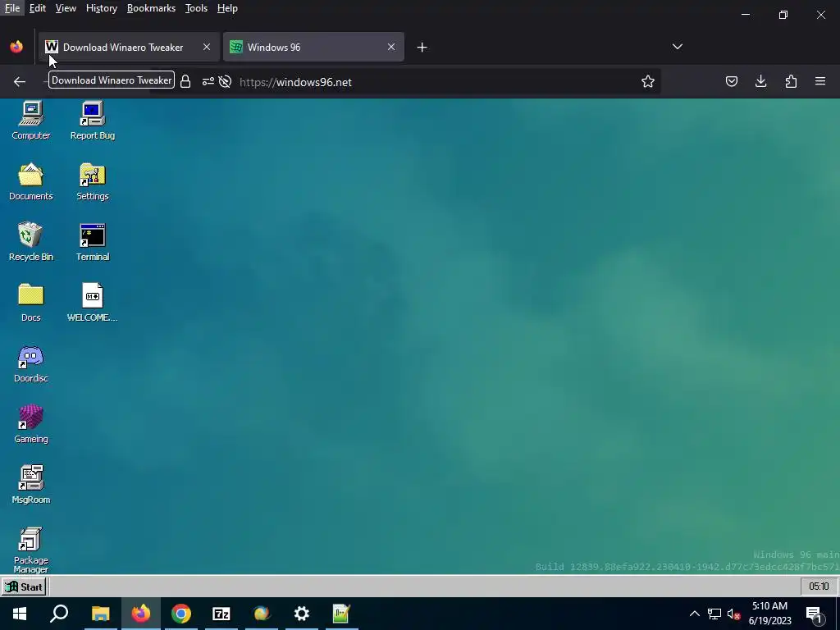Screen dimensions: 840x630
Task: Open the Windows Start menu
Action: pos(20,614)
